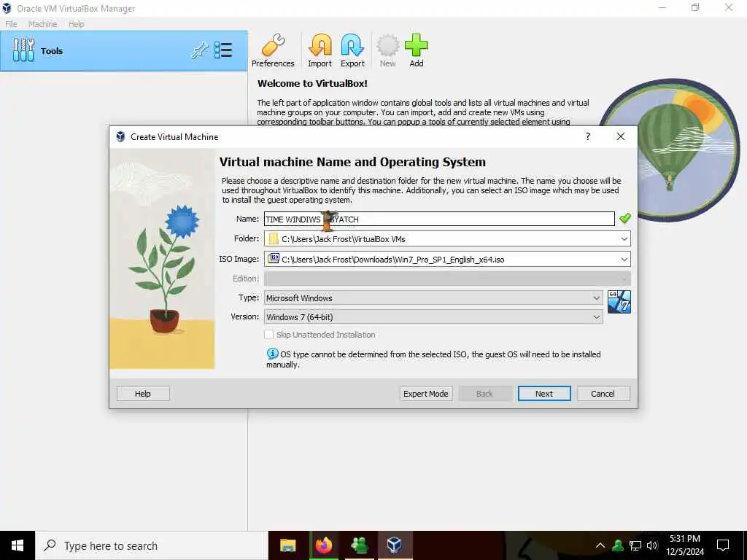The height and width of the screenshot is (560, 747).
Task: Open the Help menu in the menu bar
Action: pyautogui.click(x=76, y=24)
